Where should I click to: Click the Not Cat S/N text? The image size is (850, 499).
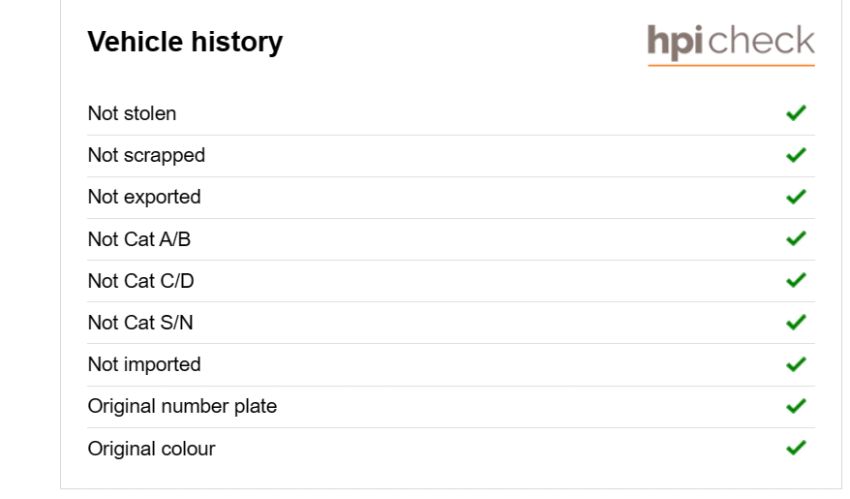(x=140, y=322)
